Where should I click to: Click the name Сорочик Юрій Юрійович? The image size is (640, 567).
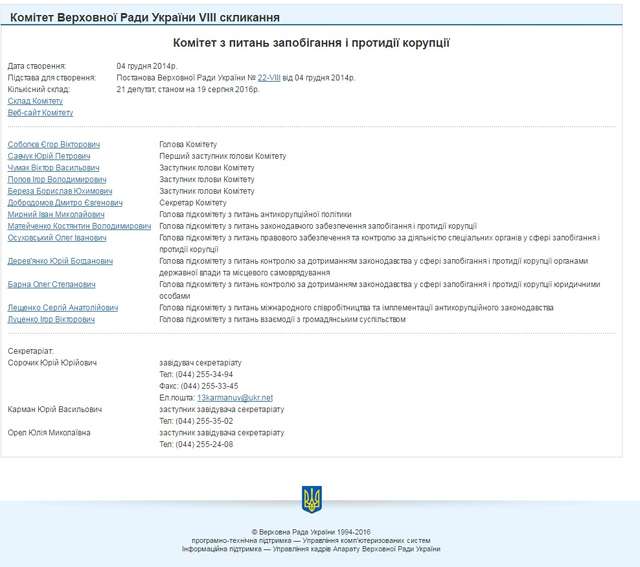point(52,363)
